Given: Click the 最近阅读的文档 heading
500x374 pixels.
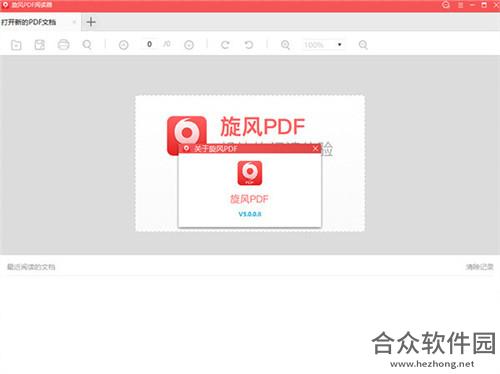Looking at the screenshot, I should [31, 267].
